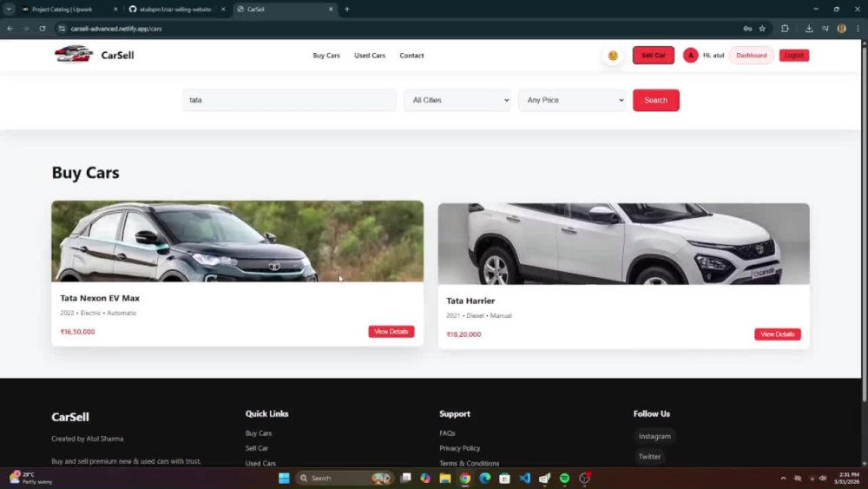Open the Twitter link in Follow Us

[649, 457]
